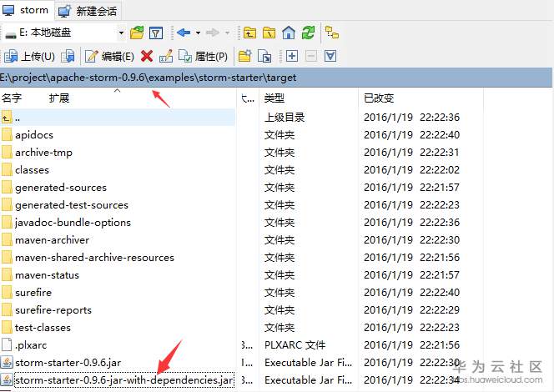554x392 pixels.
Task: Open 属性(P) properties
Action: point(203,56)
